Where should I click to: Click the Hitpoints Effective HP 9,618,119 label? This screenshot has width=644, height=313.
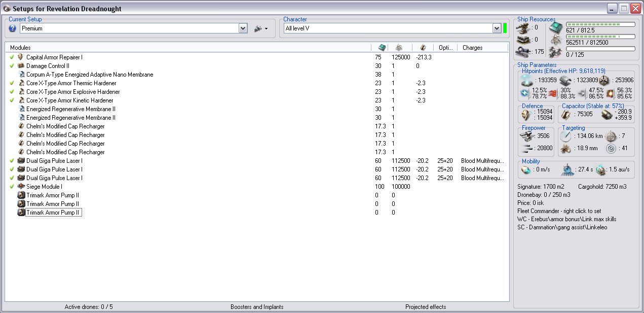pyautogui.click(x=563, y=71)
